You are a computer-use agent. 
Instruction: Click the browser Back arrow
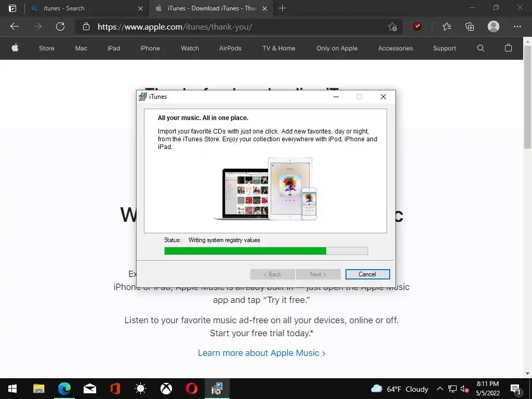[15, 26]
